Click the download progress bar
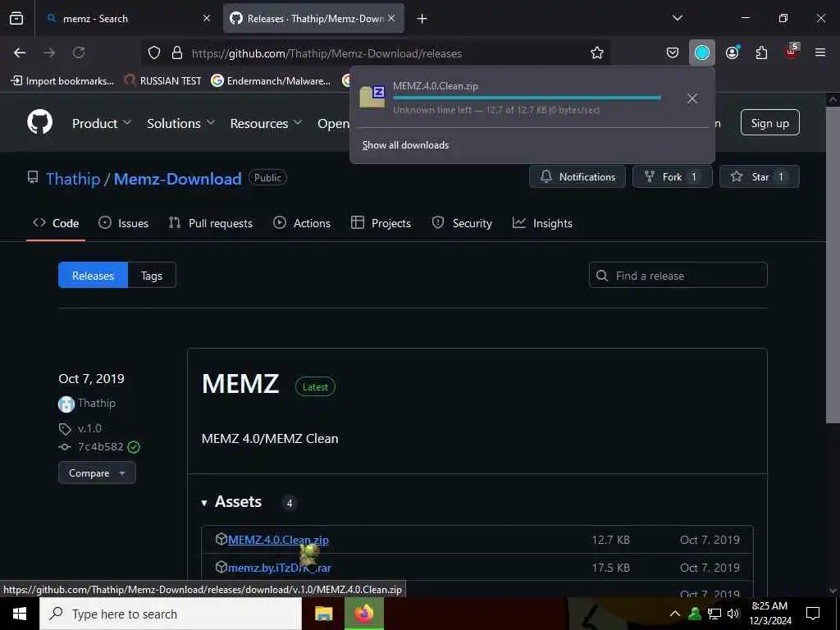 click(527, 98)
